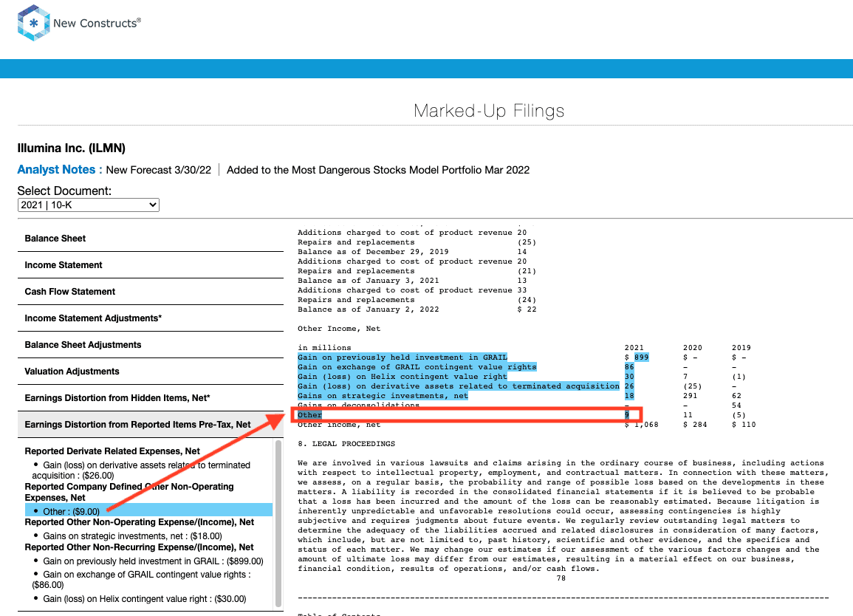Screen dimensions: 853x616
Task: Open the Income Statement section
Action: [x=151, y=265]
